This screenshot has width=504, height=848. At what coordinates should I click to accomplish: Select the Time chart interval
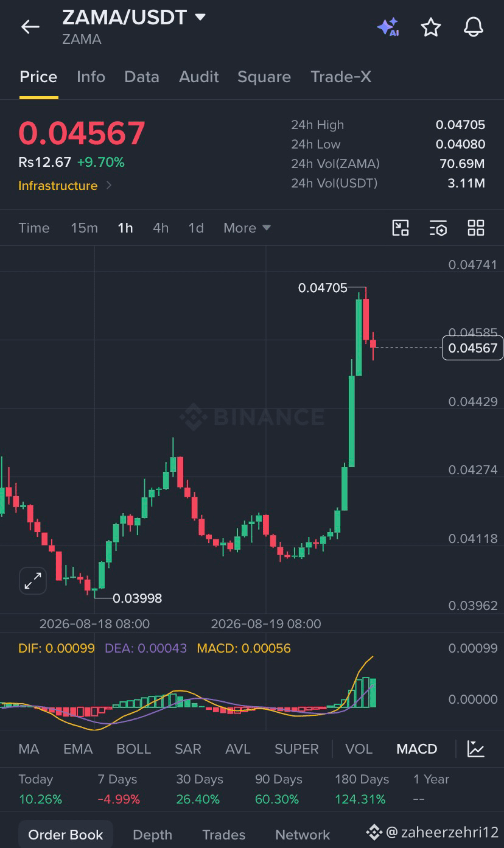(x=34, y=228)
